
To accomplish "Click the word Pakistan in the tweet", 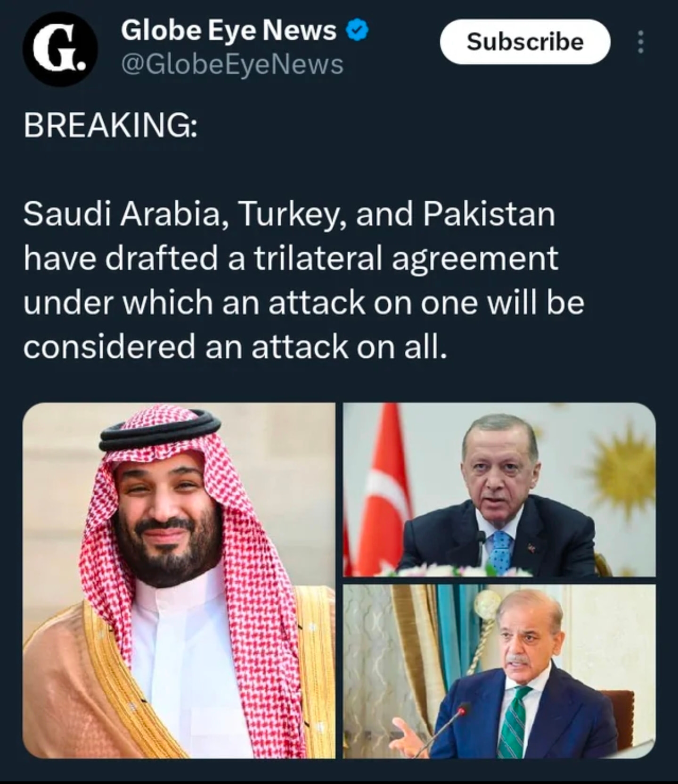I will (489, 214).
